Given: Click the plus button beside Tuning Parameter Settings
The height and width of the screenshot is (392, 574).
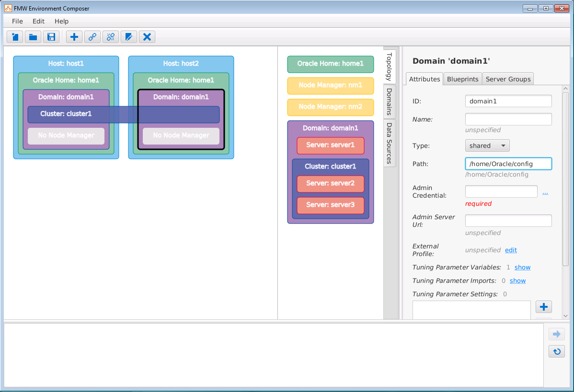Looking at the screenshot, I should [544, 307].
